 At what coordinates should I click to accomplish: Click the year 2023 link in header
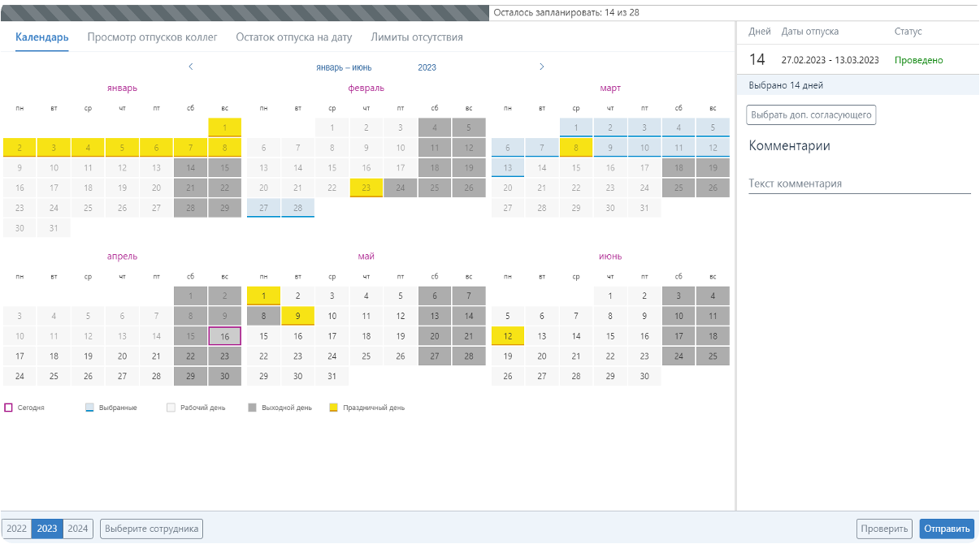tap(427, 67)
